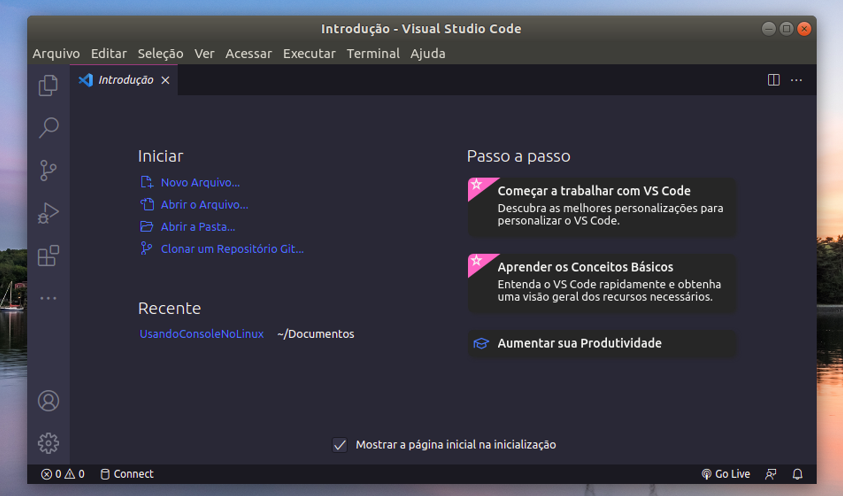Click the git branch icon beside Clonar um Repositório
The image size is (843, 496).
[x=146, y=248]
